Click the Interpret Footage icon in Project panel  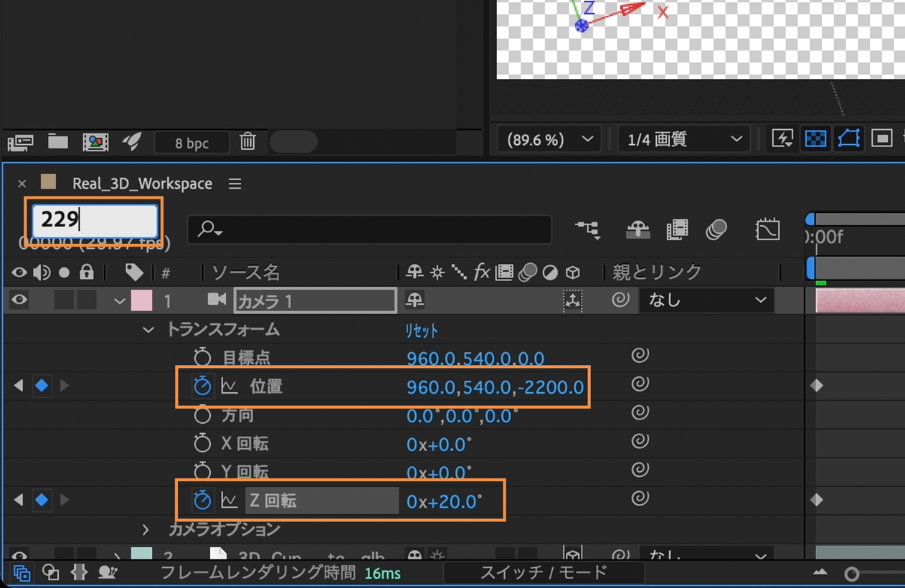click(x=20, y=142)
